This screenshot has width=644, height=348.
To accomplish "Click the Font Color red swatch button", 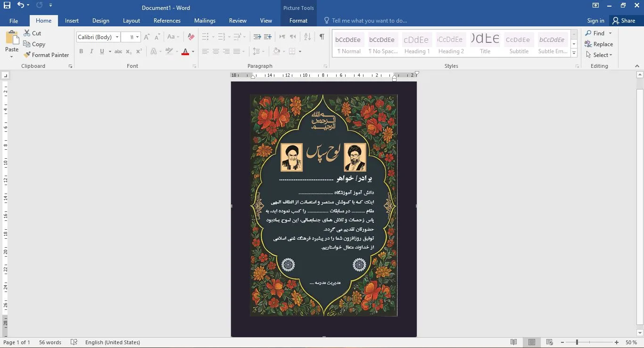I will coord(185,51).
